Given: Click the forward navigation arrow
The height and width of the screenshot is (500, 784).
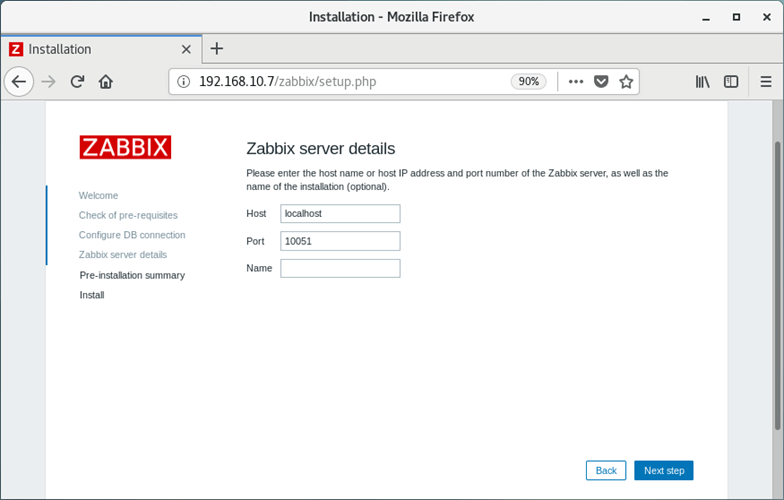Looking at the screenshot, I should (48, 82).
